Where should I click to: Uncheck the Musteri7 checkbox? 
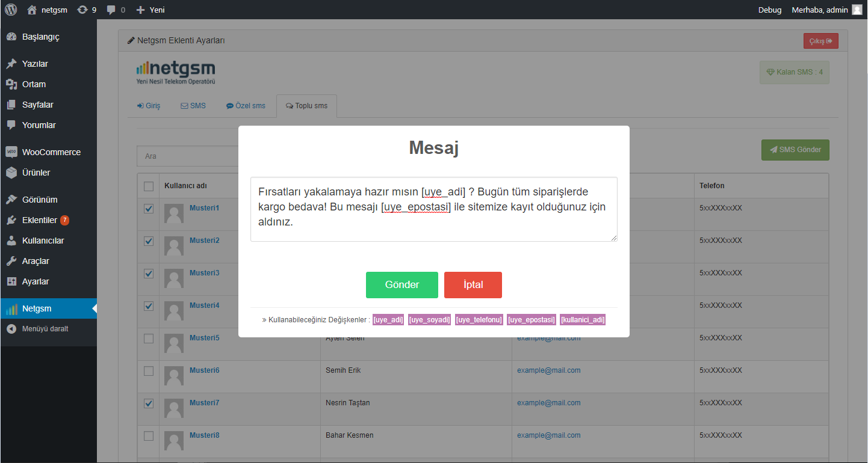pos(149,403)
